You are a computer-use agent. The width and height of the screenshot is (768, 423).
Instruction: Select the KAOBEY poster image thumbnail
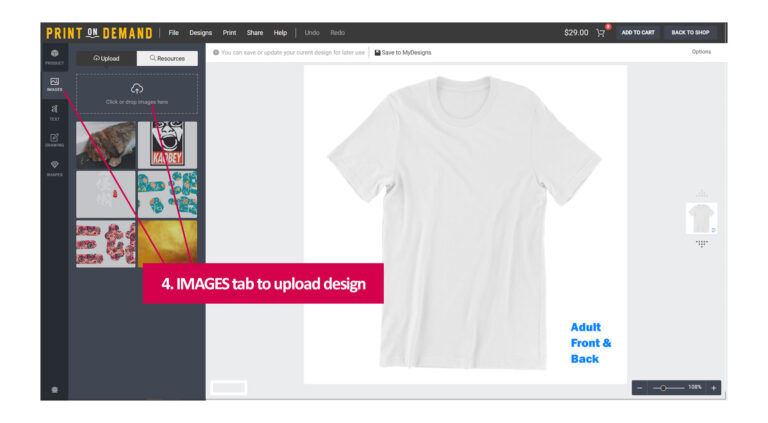click(167, 144)
